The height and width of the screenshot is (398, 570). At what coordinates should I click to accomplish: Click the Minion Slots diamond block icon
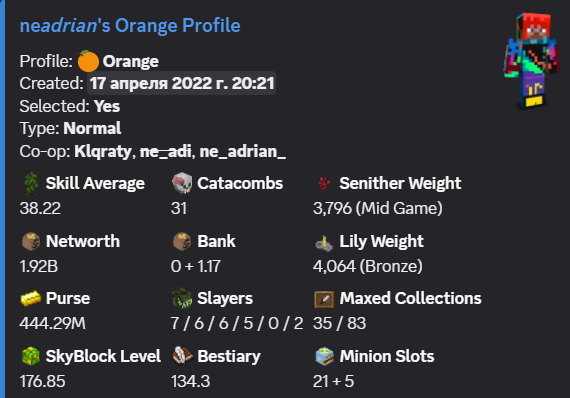click(x=324, y=356)
